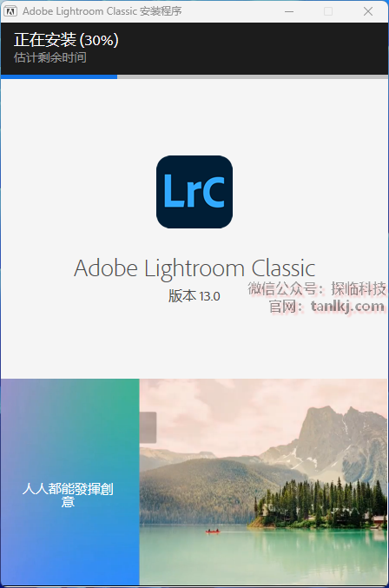Click the 微信公众号 探临科技 watermark text
Image resolution: width=389 pixels, height=588 pixels.
click(x=317, y=288)
